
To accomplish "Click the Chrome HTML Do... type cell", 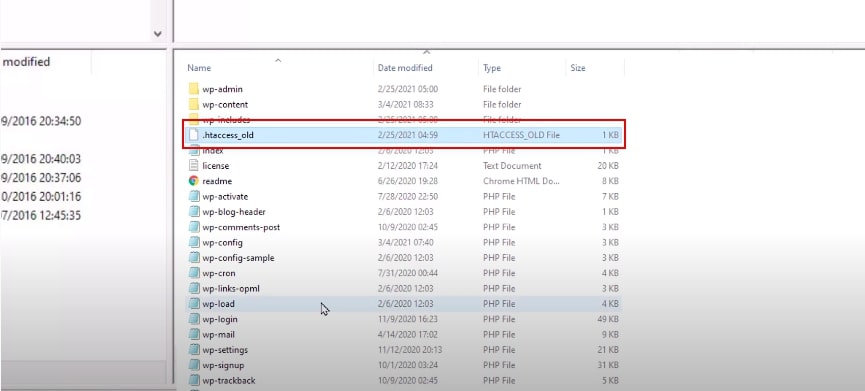I will point(521,181).
